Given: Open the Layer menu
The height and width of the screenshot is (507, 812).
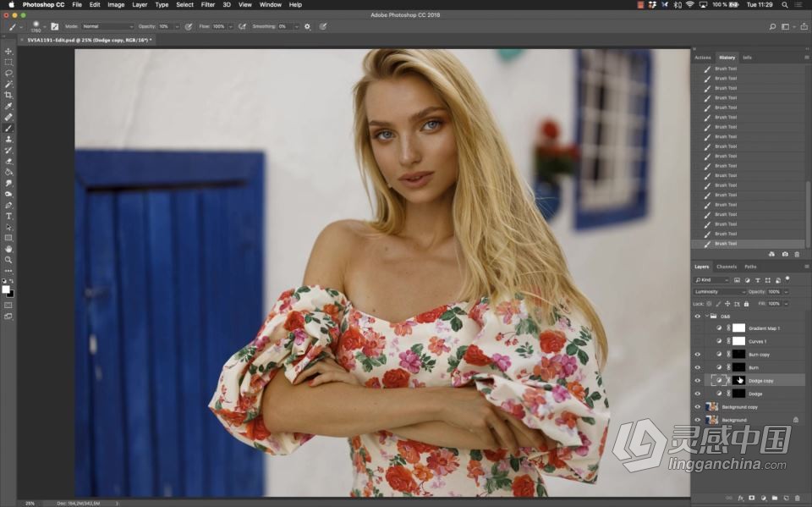Looking at the screenshot, I should pos(140,5).
